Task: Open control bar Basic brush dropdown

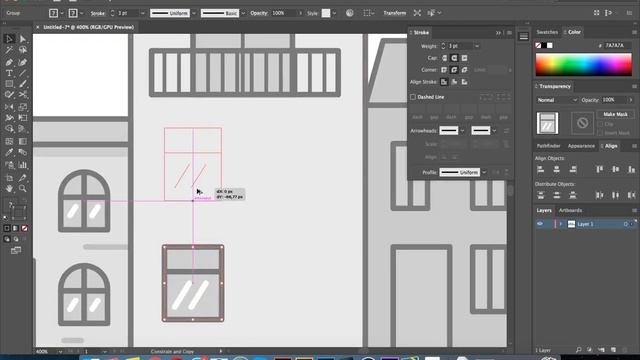Action: pyautogui.click(x=243, y=13)
